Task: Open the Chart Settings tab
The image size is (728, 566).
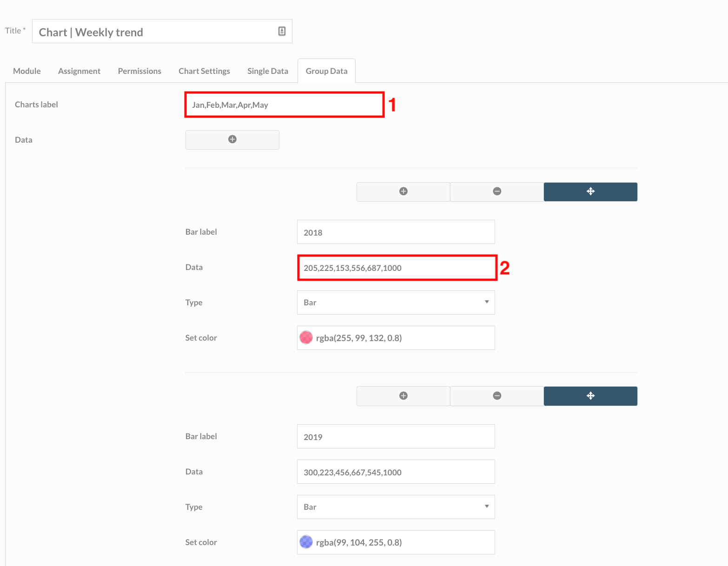Action: pos(204,71)
